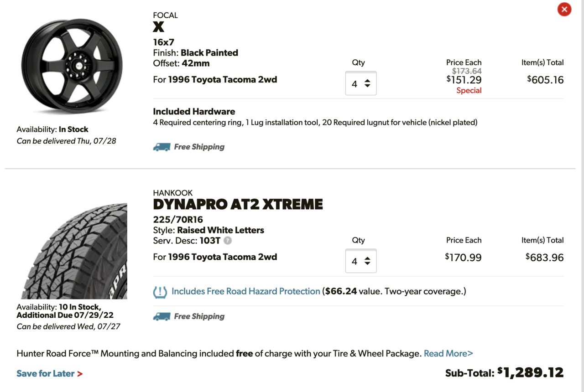
Task: Click the wheel's free shipping truck icon
Action: tap(162, 147)
